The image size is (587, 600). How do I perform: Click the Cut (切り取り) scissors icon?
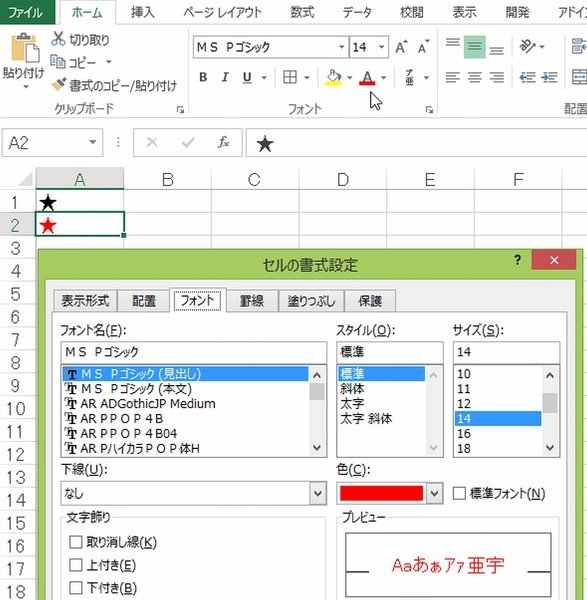[58, 39]
